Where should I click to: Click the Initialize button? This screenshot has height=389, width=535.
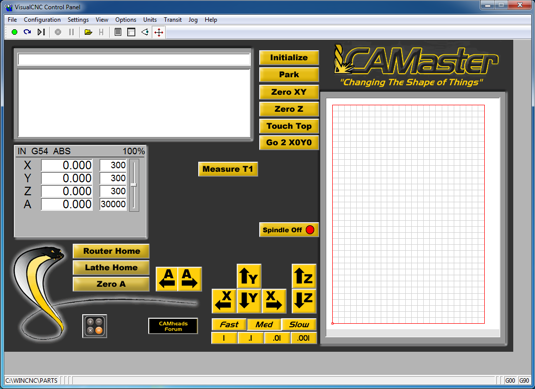point(289,58)
